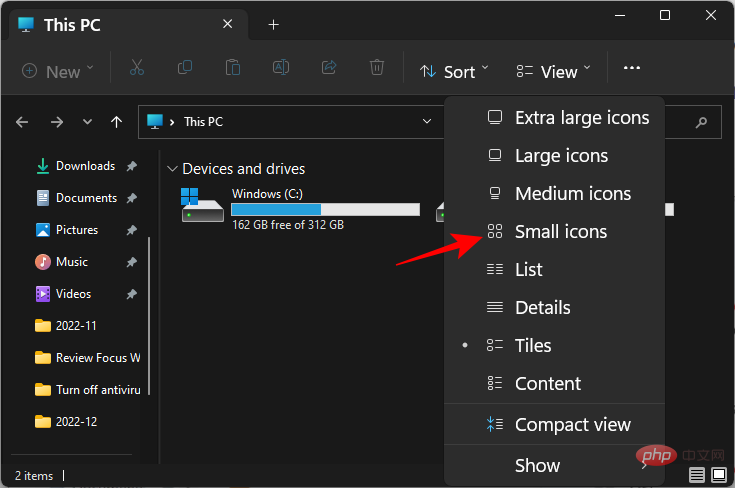The height and width of the screenshot is (488, 735).
Task: Open the View dropdown
Action: (x=553, y=71)
